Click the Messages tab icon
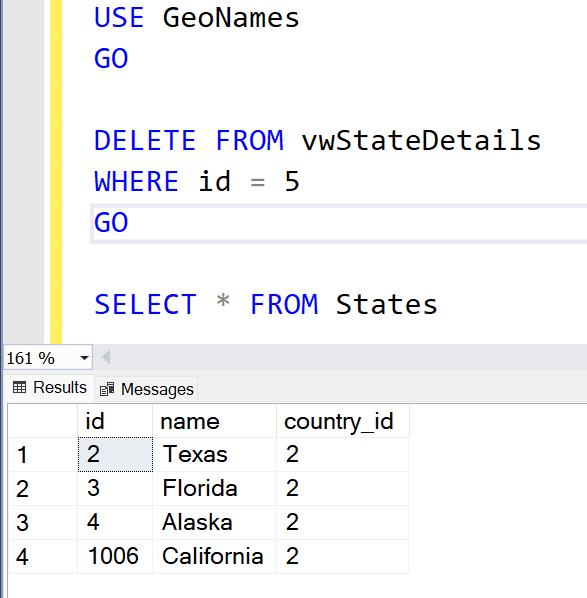 [x=107, y=389]
